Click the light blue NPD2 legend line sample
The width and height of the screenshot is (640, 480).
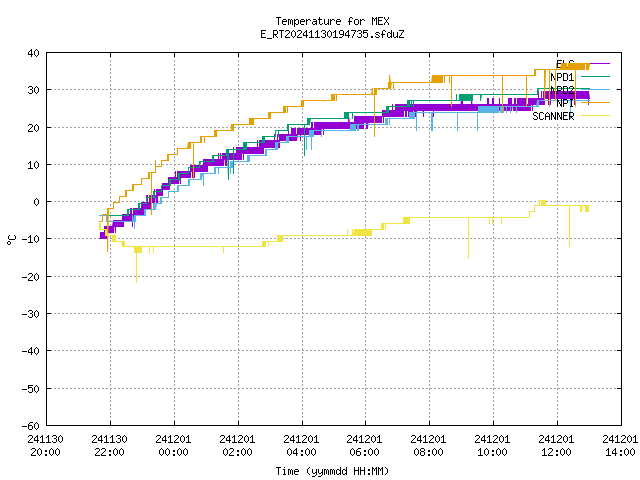(x=595, y=89)
